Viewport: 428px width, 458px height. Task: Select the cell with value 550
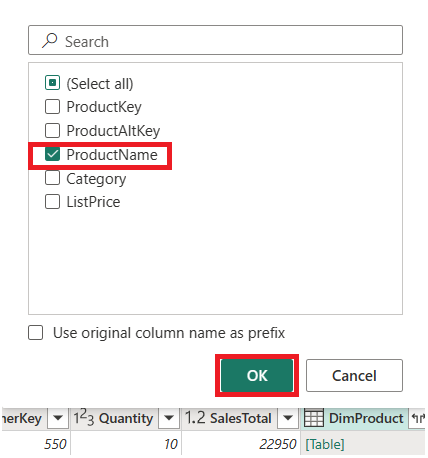(x=36, y=444)
